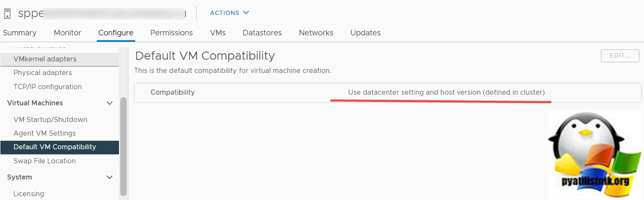Image resolution: width=644 pixels, height=200 pixels.
Task: Go to Swap File Location
Action: 44,161
